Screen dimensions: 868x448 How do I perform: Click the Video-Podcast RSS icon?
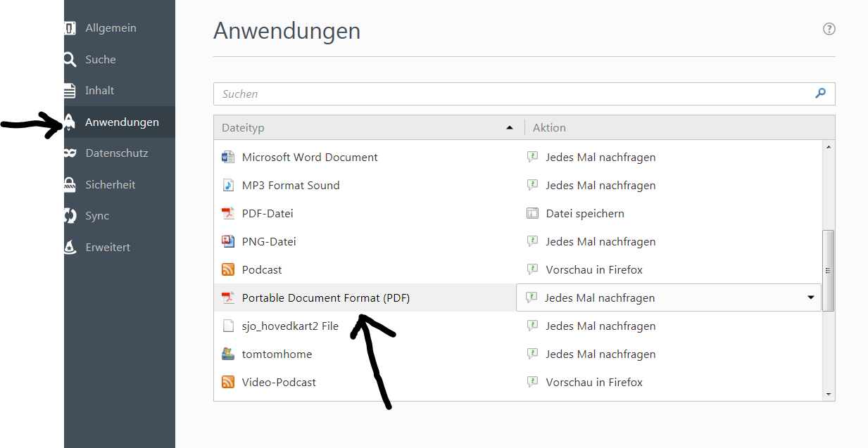click(x=227, y=382)
